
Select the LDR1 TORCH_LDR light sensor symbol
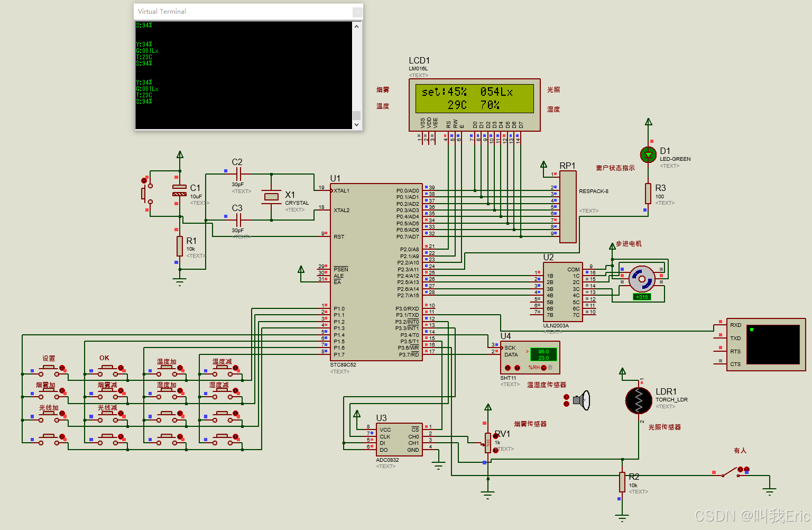tap(639, 400)
